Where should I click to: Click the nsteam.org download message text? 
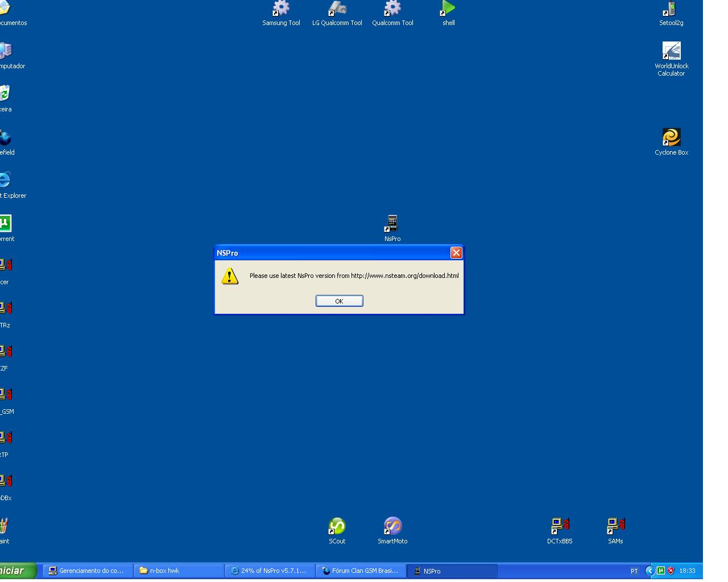(354, 276)
